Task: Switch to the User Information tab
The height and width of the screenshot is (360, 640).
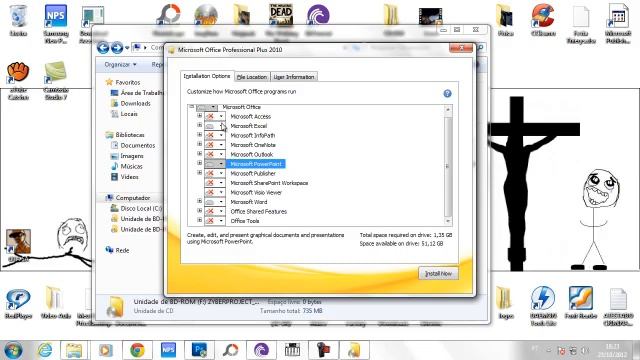Action: coord(294,77)
